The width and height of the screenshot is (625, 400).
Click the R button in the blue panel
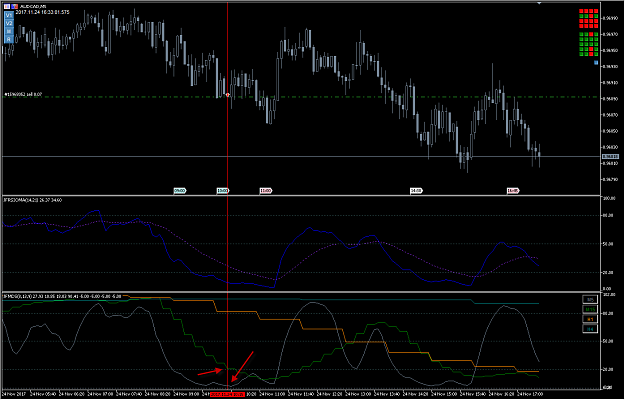tap(9, 39)
